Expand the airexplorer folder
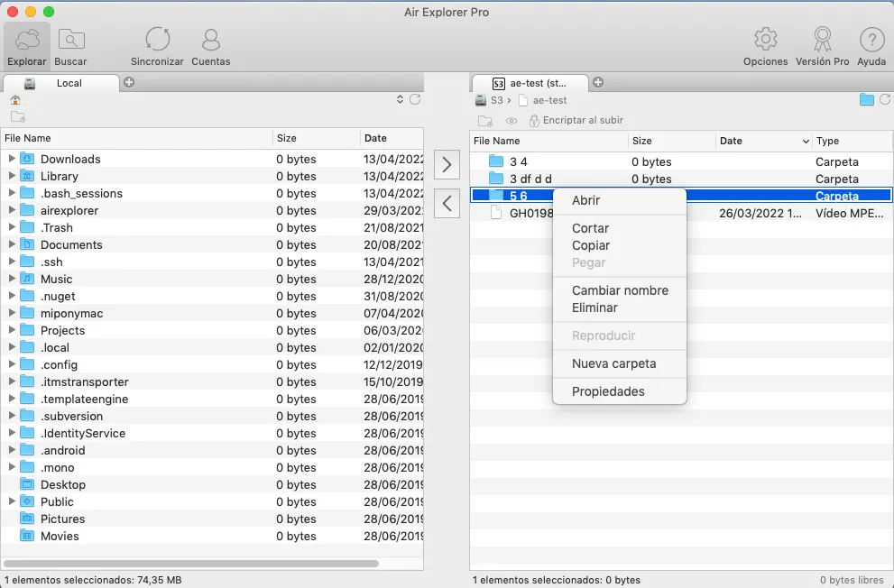 point(12,209)
